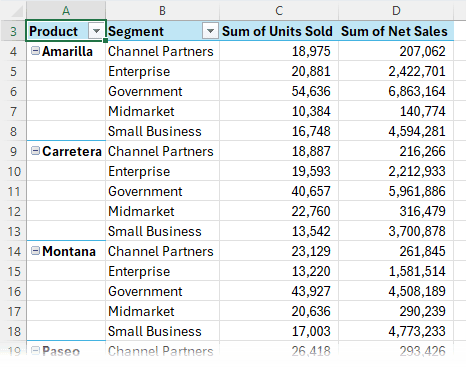Screen dimensions: 466x372
Task: Collapse the Amarilla product group
Action: 35,51
